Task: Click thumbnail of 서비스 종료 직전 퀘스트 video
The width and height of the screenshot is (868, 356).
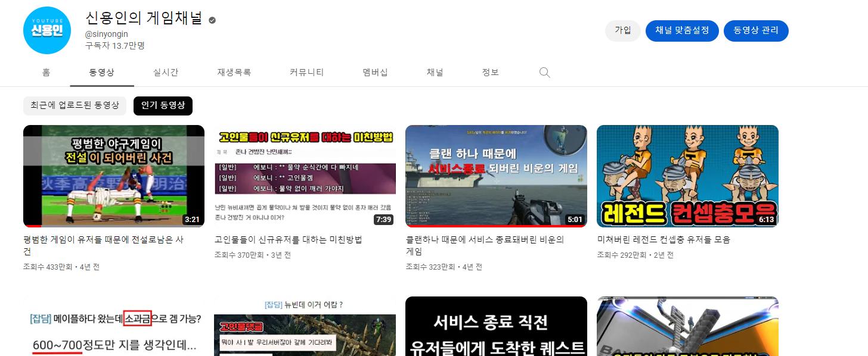Action: point(496,326)
